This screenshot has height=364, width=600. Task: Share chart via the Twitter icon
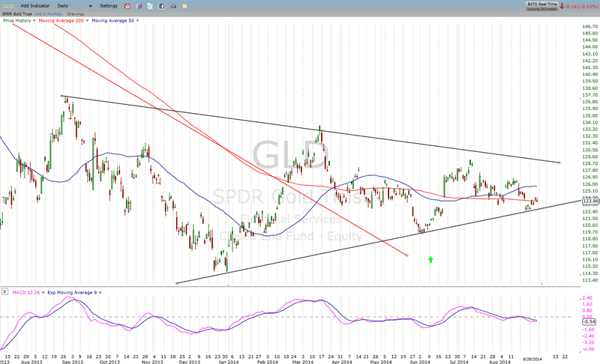click(150, 6)
